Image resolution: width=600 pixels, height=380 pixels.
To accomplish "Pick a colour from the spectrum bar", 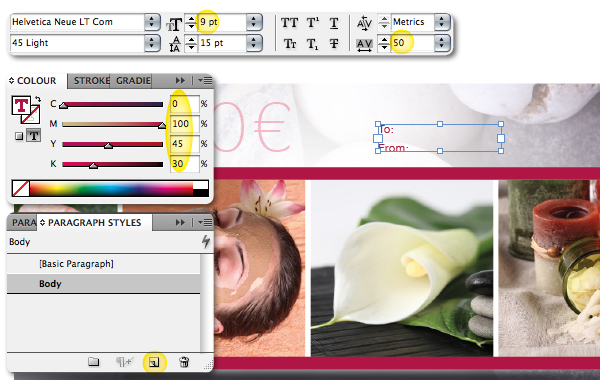I will [111, 189].
